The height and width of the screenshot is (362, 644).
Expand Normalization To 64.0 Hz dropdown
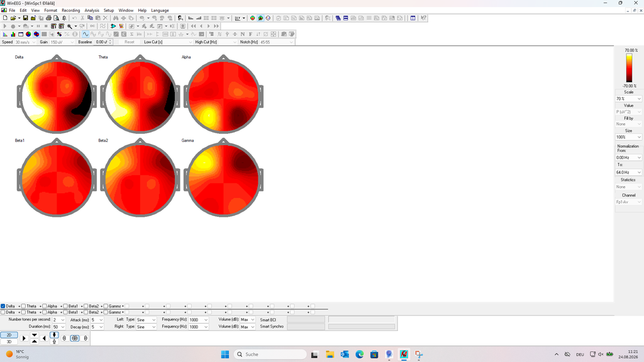click(628, 172)
